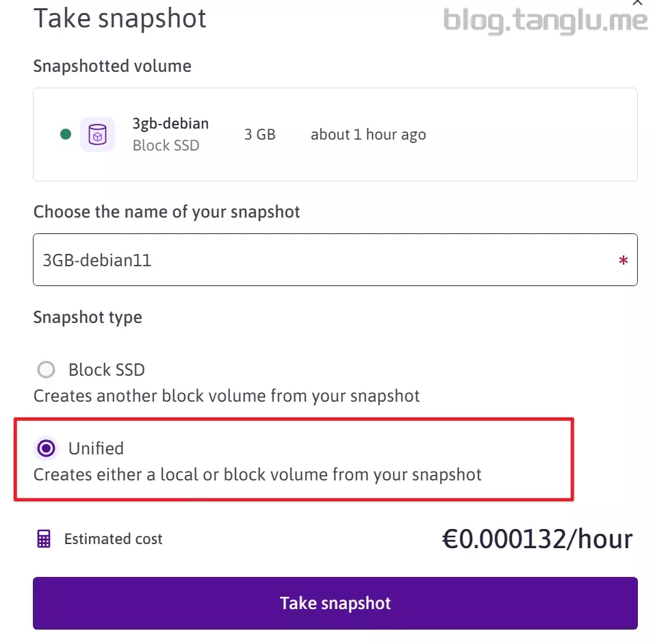
Task: Click the green volume status dot
Action: (66, 134)
